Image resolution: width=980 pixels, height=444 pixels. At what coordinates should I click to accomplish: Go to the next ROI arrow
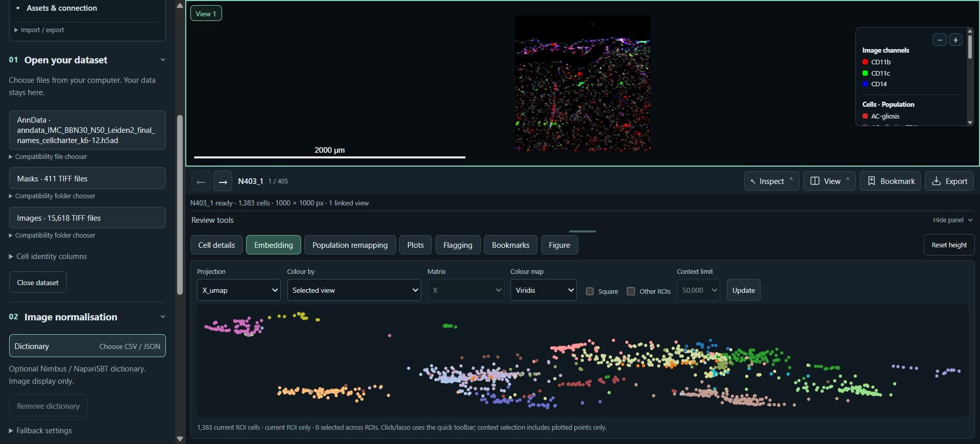pos(223,181)
